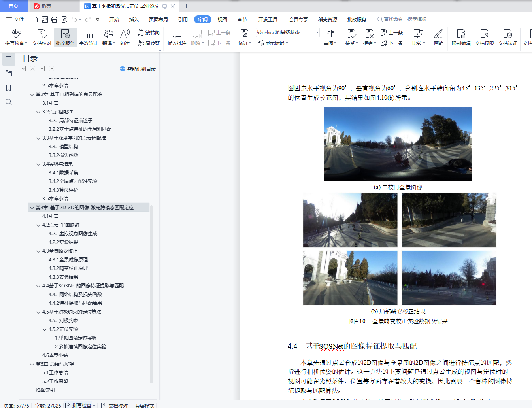Go to the 首页 home tab
Image resolution: width=532 pixels, height=408 pixels.
point(13,6)
